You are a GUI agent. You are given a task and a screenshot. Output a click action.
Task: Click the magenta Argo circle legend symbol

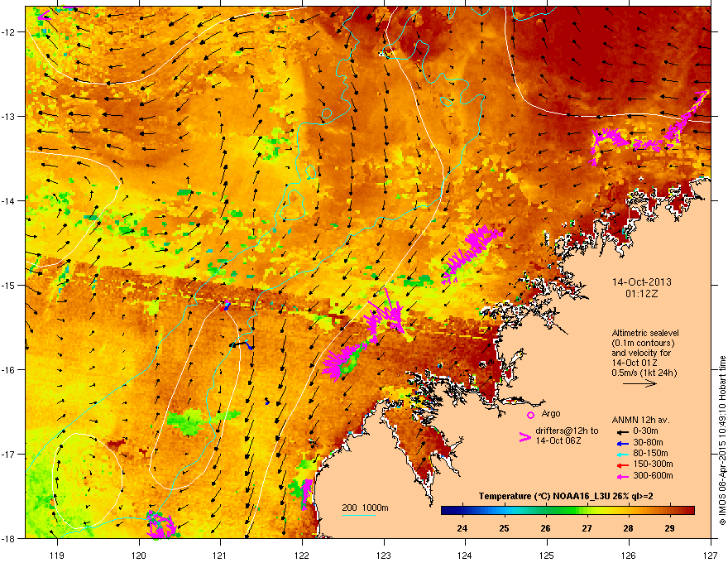[x=530, y=415]
